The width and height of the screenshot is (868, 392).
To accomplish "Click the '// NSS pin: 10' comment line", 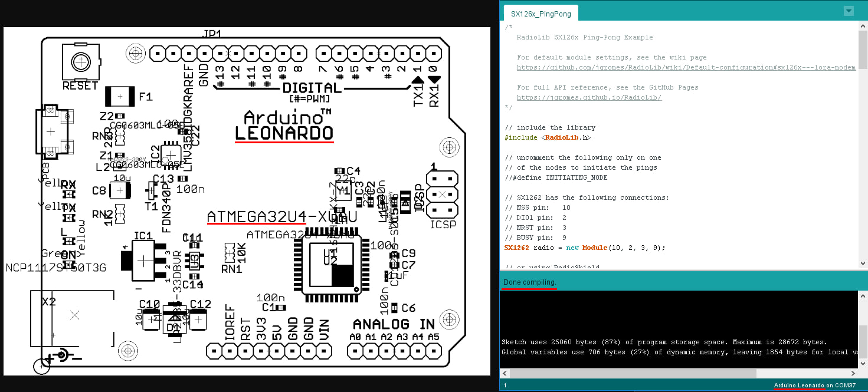I will (x=538, y=207).
